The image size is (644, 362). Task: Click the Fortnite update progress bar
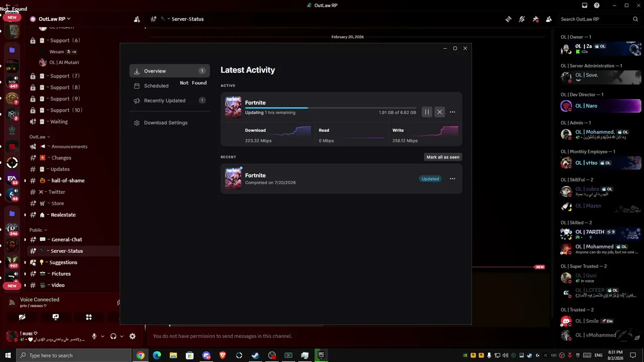(x=331, y=108)
